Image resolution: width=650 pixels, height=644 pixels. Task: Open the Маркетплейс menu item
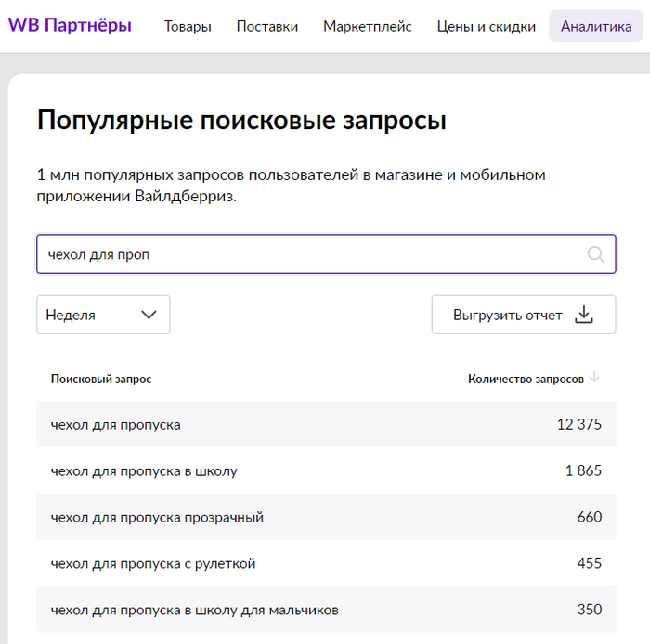pos(368,26)
